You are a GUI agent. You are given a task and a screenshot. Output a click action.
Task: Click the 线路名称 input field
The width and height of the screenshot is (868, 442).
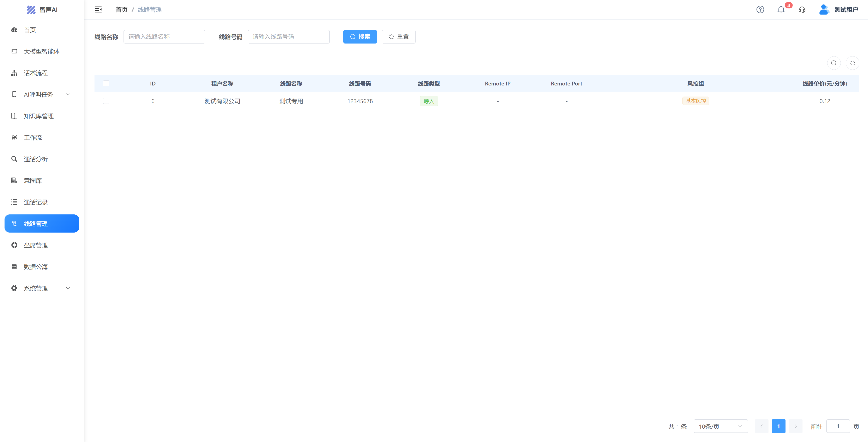pos(165,37)
